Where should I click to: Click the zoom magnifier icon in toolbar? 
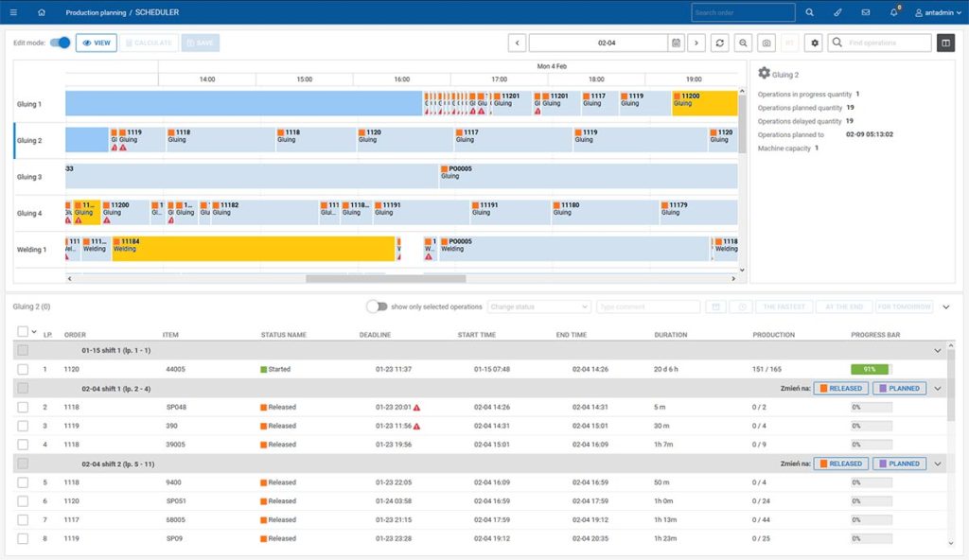pos(743,43)
